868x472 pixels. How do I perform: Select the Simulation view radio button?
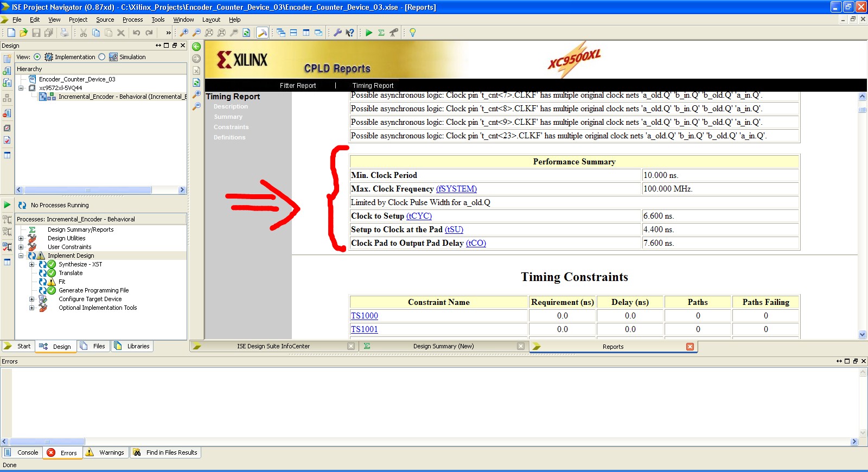pos(101,57)
